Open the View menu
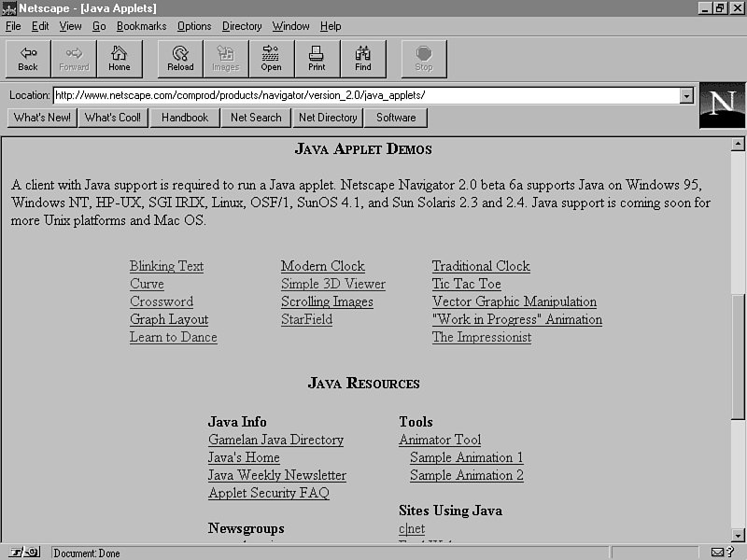Image resolution: width=747 pixels, height=560 pixels. tap(70, 26)
